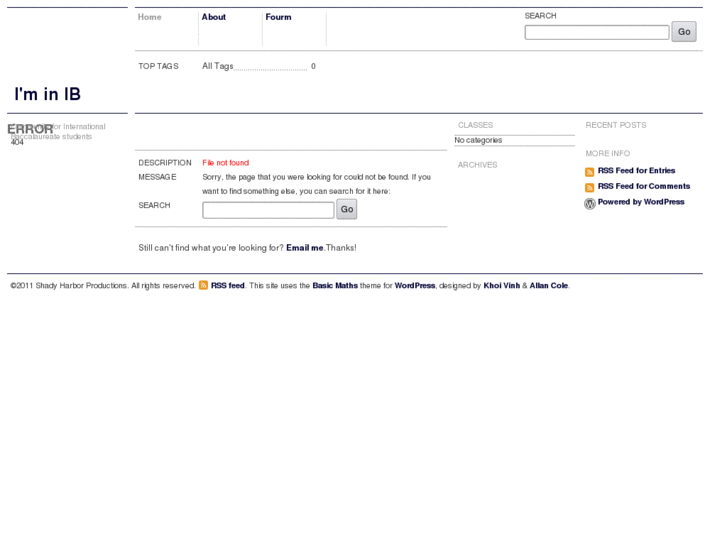Click the MORE INFO heading
The height and width of the screenshot is (545, 727).
[x=607, y=154]
